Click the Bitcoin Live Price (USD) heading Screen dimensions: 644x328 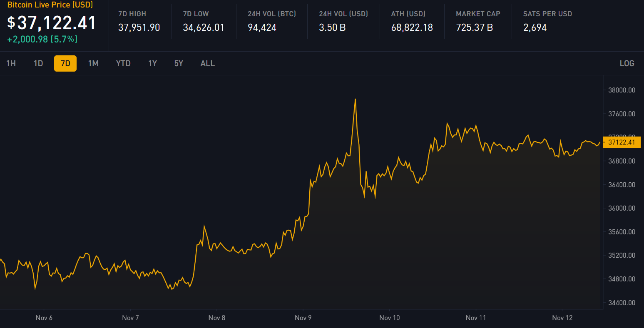point(50,5)
